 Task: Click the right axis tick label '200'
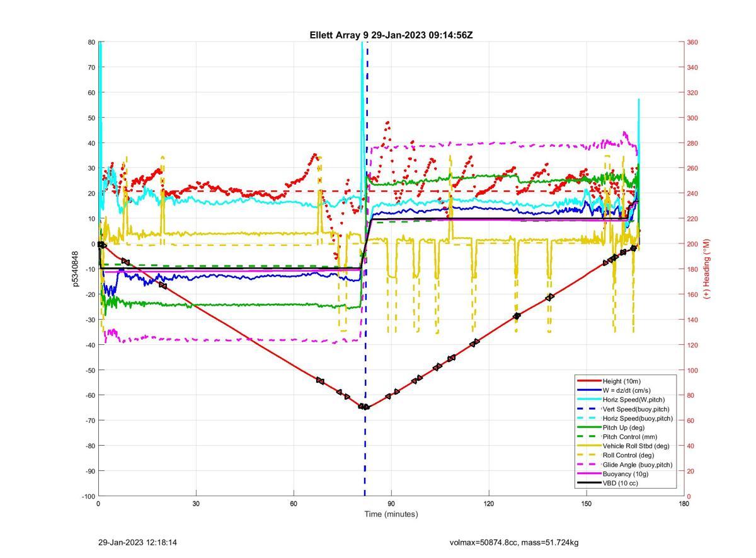coord(692,244)
